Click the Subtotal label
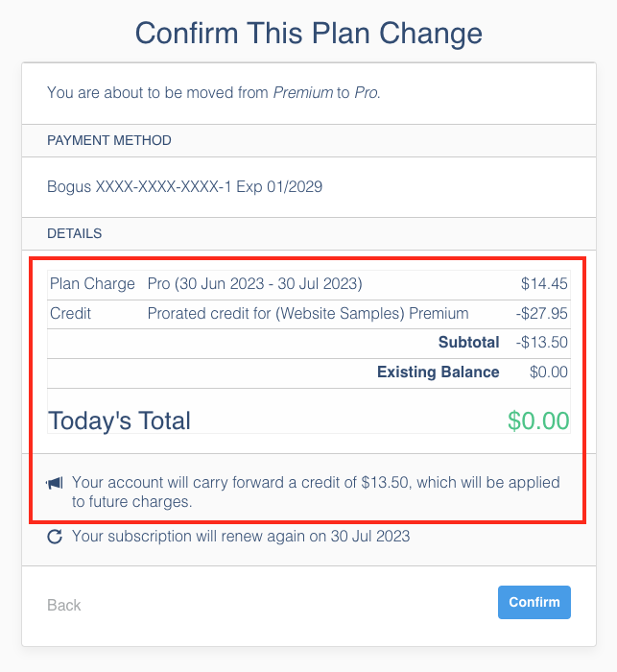Screen dimensions: 617x672 pos(468,343)
